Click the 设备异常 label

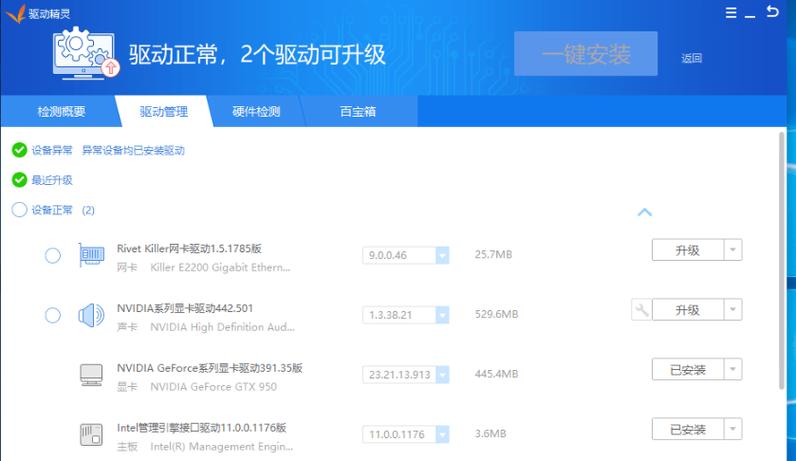[x=52, y=150]
